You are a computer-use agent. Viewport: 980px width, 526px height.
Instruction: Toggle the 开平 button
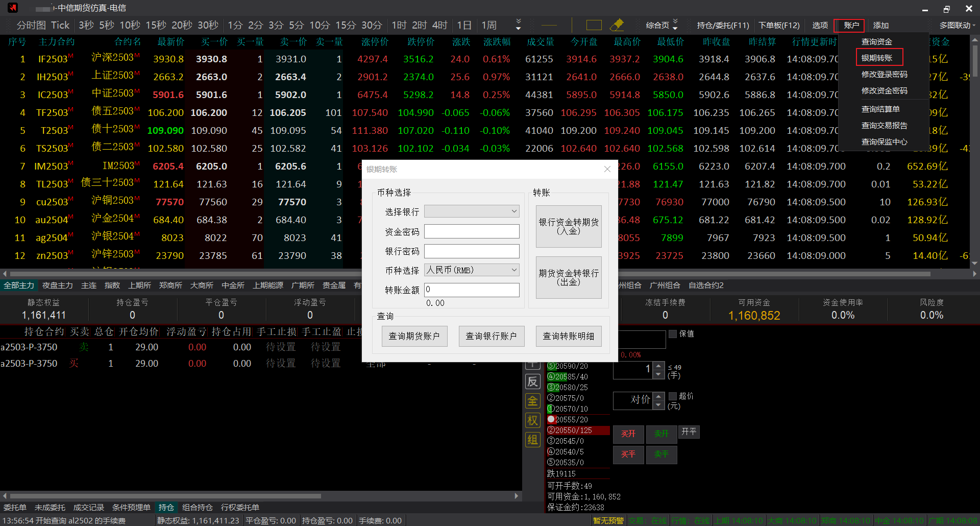coord(689,432)
